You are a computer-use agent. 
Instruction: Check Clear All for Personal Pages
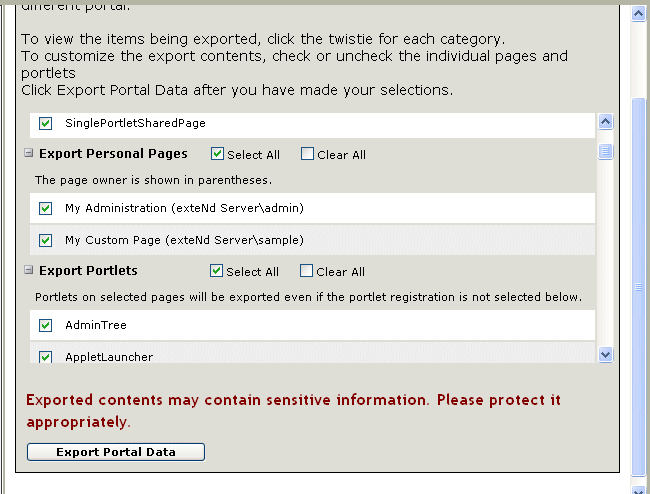coord(307,155)
